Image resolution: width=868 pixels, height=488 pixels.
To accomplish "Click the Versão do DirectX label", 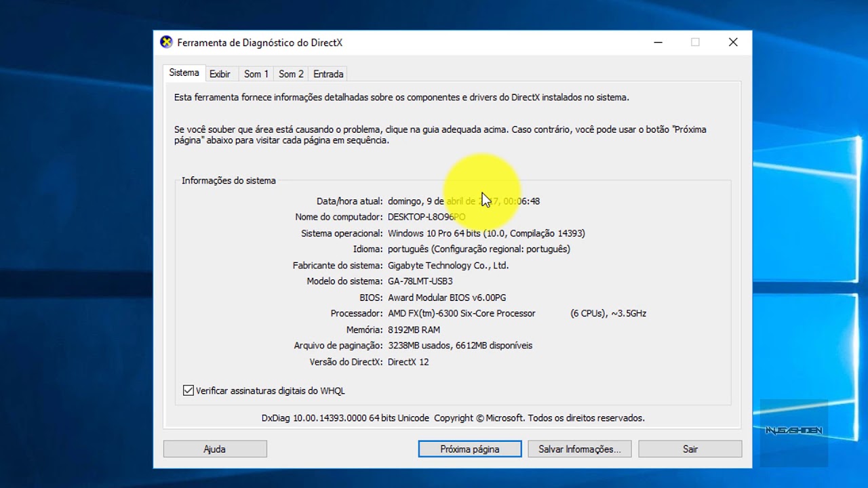I will coord(347,362).
